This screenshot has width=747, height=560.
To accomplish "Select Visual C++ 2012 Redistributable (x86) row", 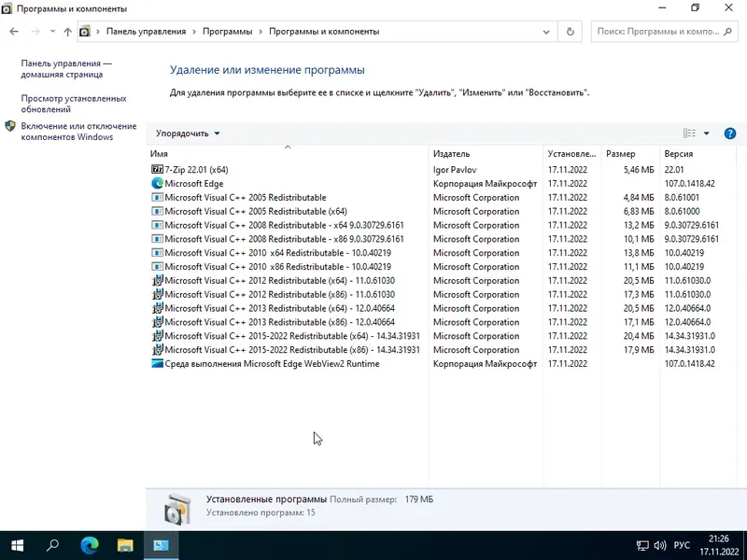I will (x=441, y=294).
